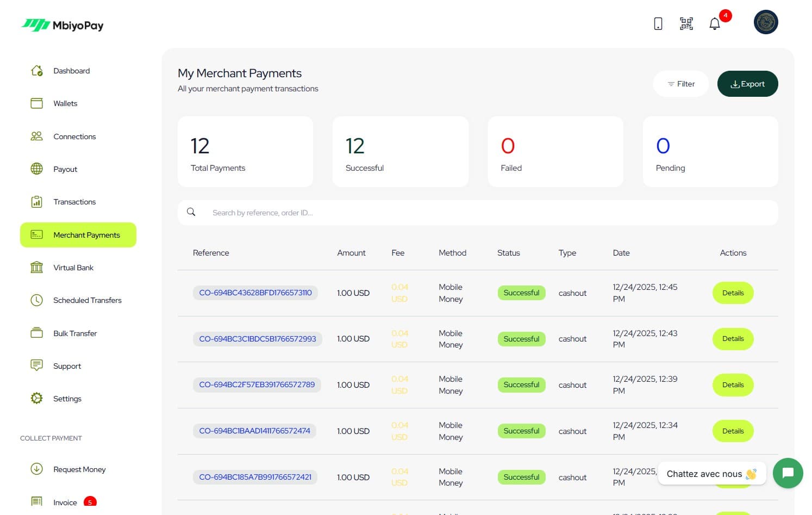Open the green live chat bubble

[788, 473]
